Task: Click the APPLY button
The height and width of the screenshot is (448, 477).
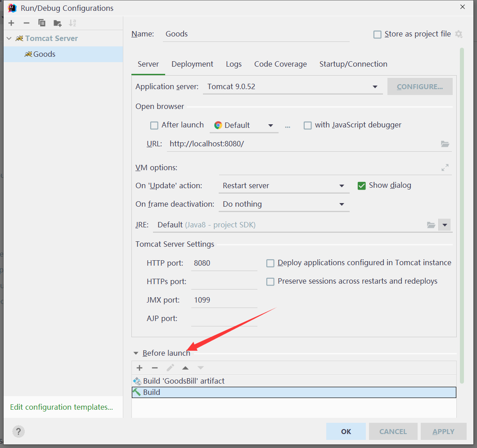Action: [443, 431]
